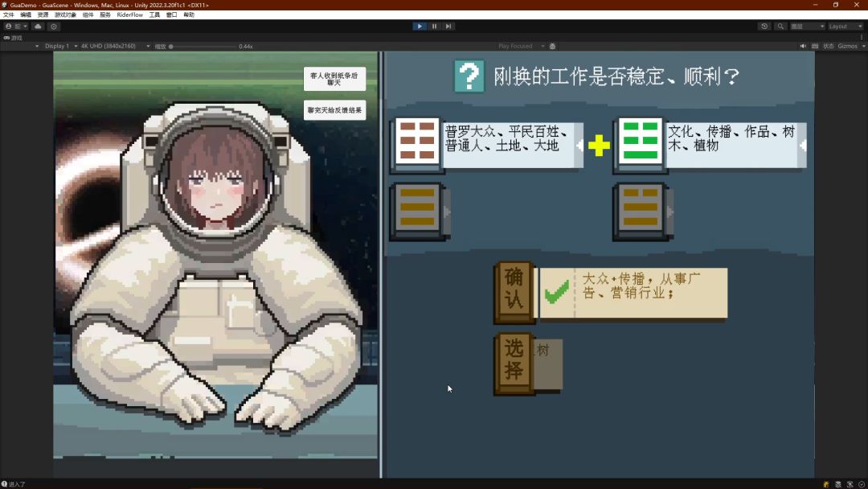
Task: Open the undo history icon
Action: 764,27
